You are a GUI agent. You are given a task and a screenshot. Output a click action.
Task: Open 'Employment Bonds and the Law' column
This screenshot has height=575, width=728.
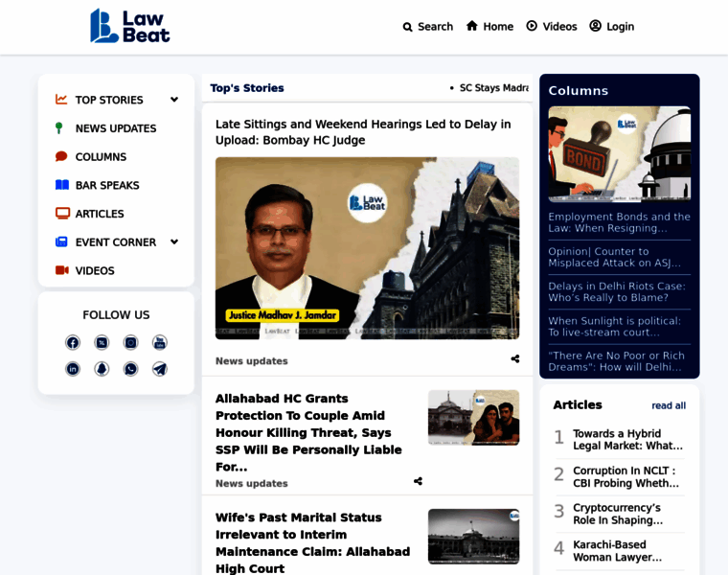click(x=619, y=222)
